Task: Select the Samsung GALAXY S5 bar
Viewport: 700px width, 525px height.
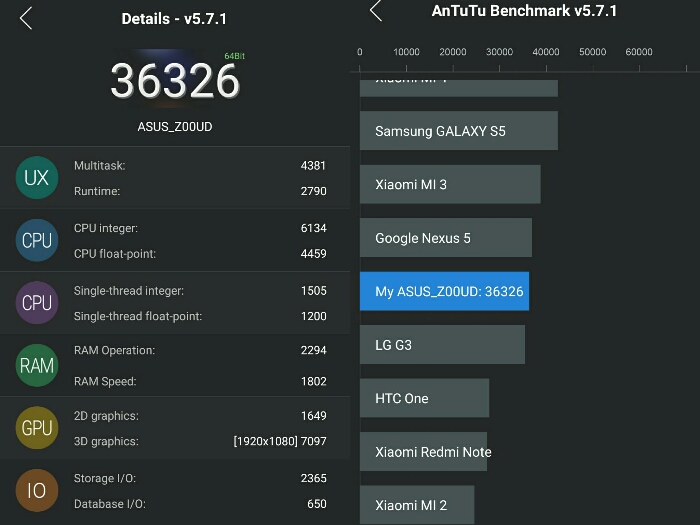Action: (x=459, y=131)
